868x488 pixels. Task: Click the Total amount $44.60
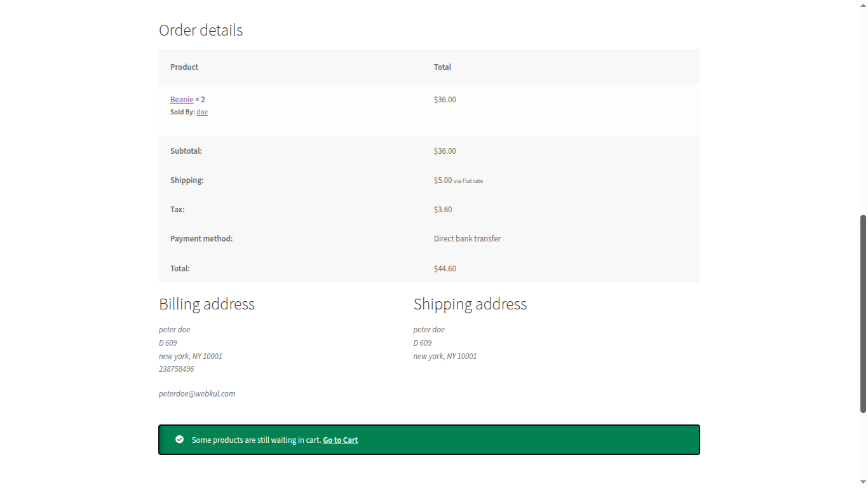click(x=445, y=268)
